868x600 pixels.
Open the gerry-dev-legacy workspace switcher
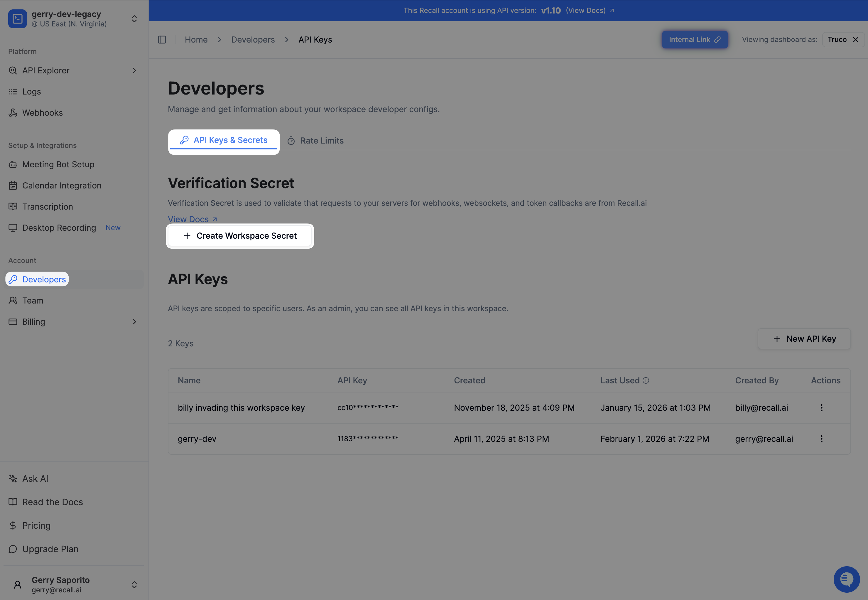pos(71,19)
